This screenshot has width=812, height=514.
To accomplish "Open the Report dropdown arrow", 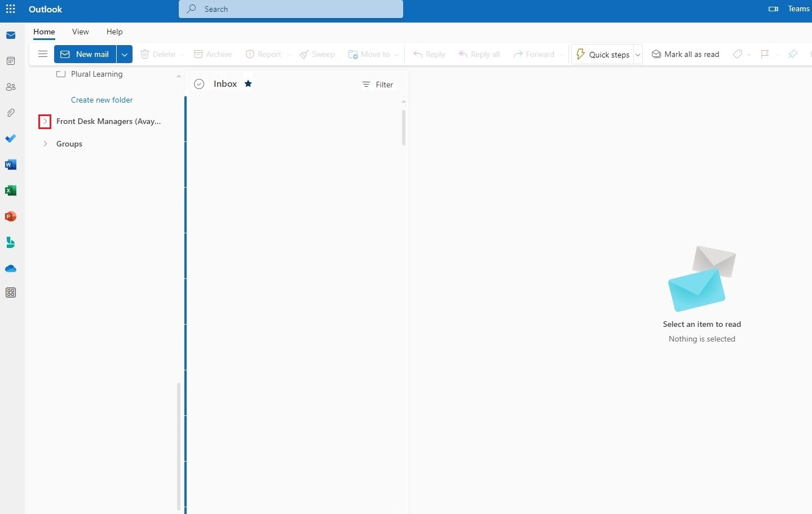I will tap(288, 55).
